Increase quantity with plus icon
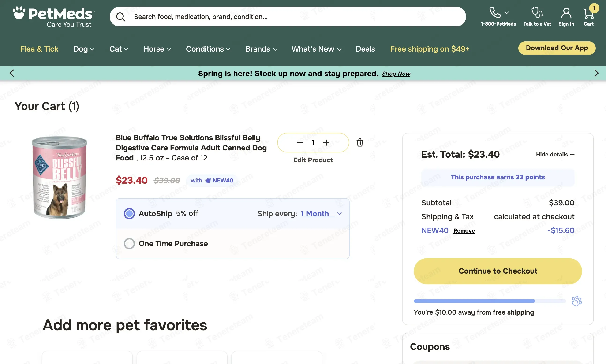Viewport: 606px width, 364px height. tap(326, 142)
